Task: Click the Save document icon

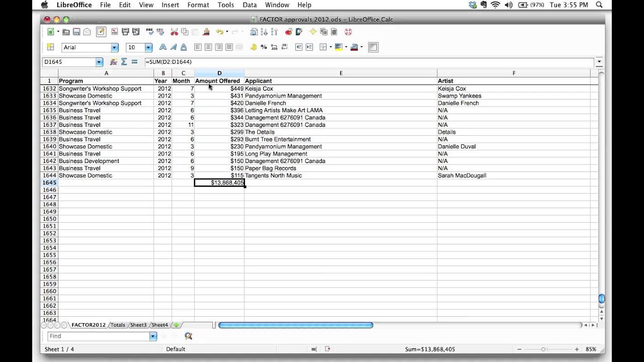Action: (76, 32)
